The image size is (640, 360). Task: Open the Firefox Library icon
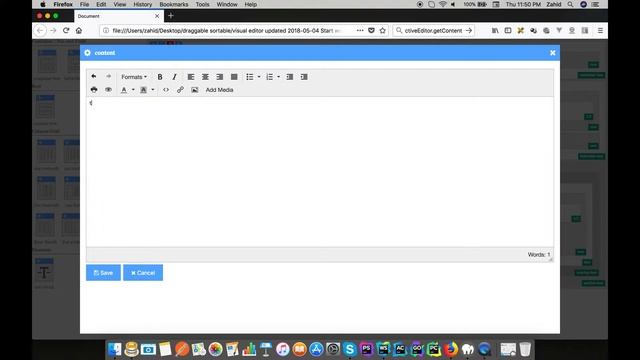495,30
